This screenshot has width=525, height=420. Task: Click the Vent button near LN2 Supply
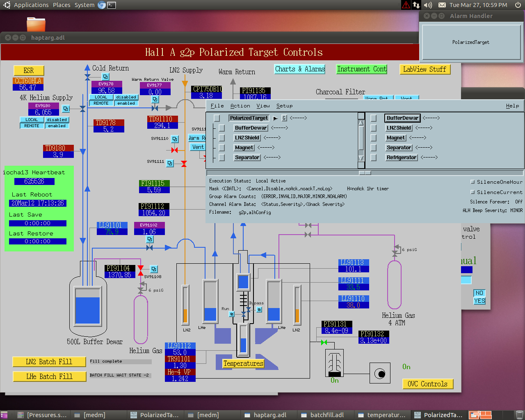tap(198, 147)
